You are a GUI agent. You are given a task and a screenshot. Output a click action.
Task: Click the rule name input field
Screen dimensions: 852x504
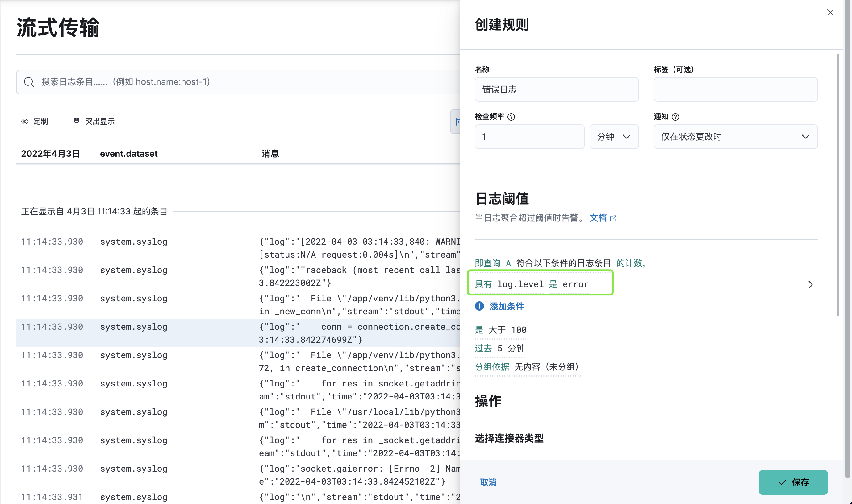(556, 90)
